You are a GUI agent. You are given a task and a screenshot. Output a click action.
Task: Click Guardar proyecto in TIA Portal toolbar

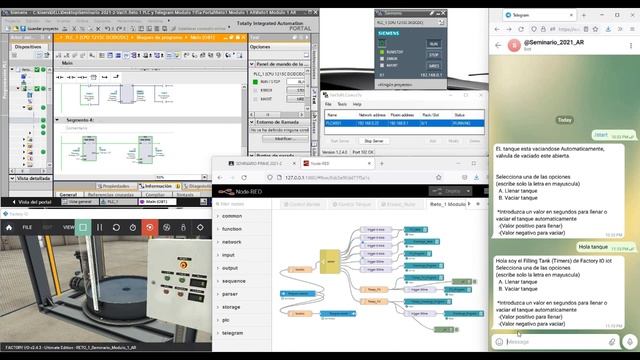point(39,29)
